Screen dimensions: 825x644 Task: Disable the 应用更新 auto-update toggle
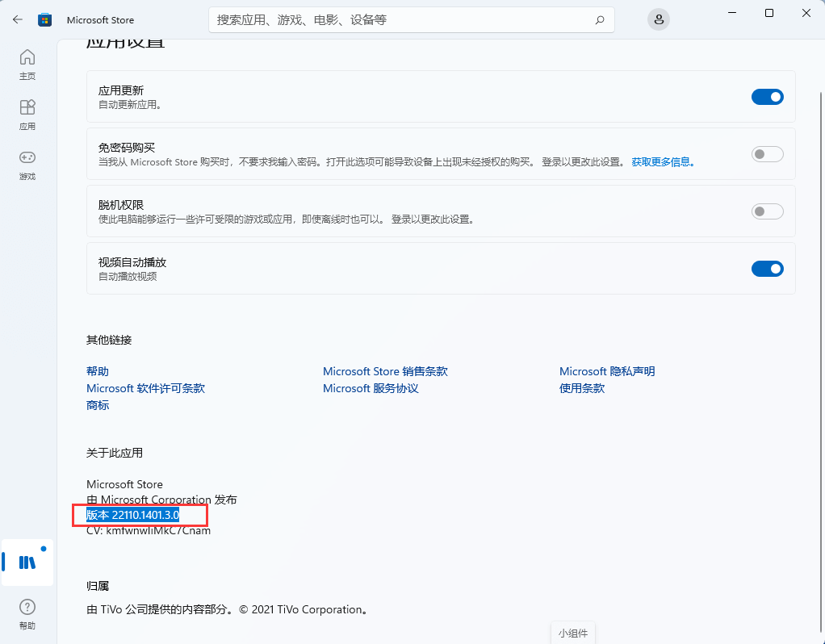coord(767,97)
